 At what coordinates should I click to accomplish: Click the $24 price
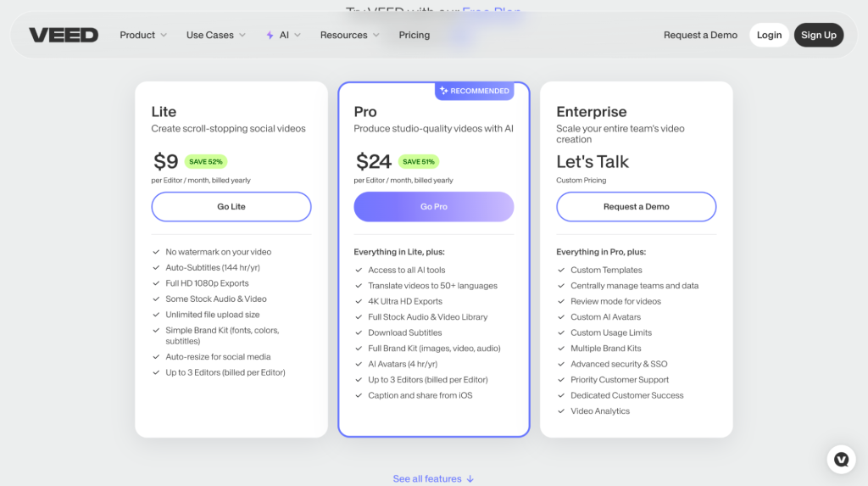(x=374, y=162)
